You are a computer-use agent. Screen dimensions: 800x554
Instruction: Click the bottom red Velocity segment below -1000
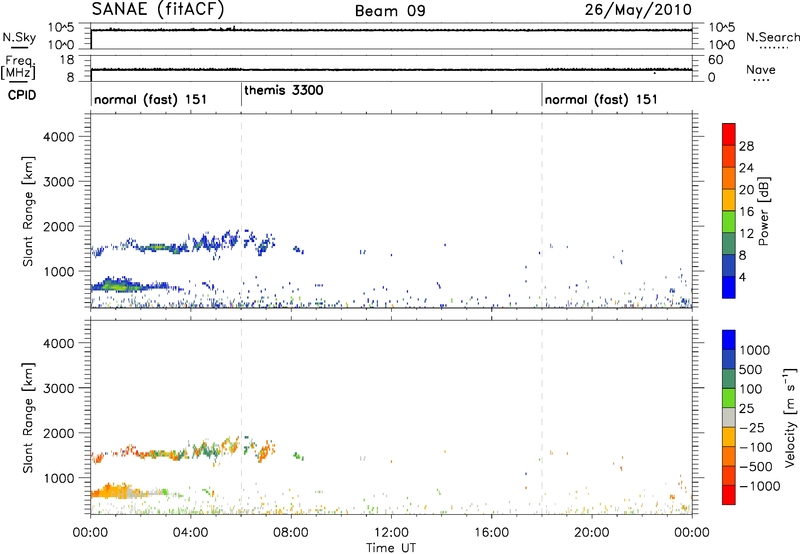729,495
